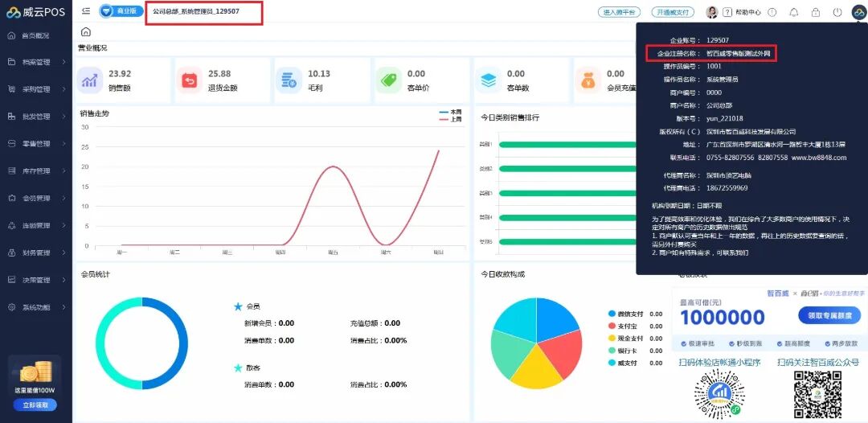The height and width of the screenshot is (423, 868).
Task: Click the 毛利 coins icon
Action: pos(289,80)
